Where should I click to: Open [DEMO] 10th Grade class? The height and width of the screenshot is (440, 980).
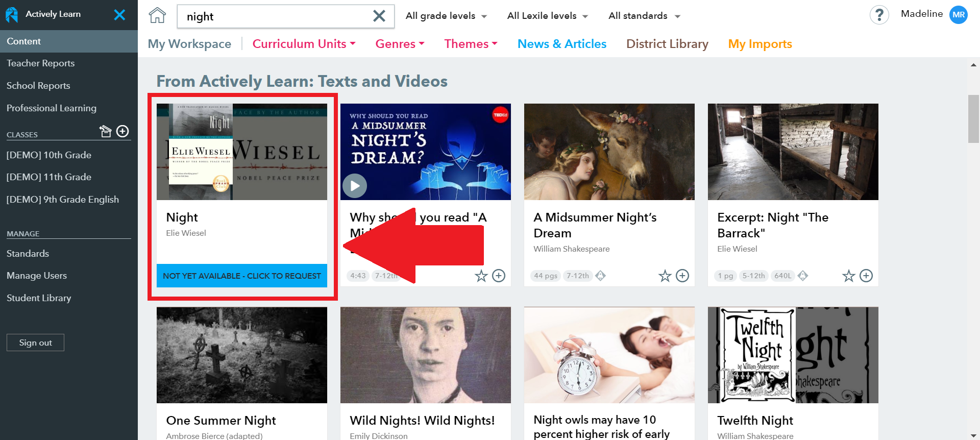(x=49, y=155)
